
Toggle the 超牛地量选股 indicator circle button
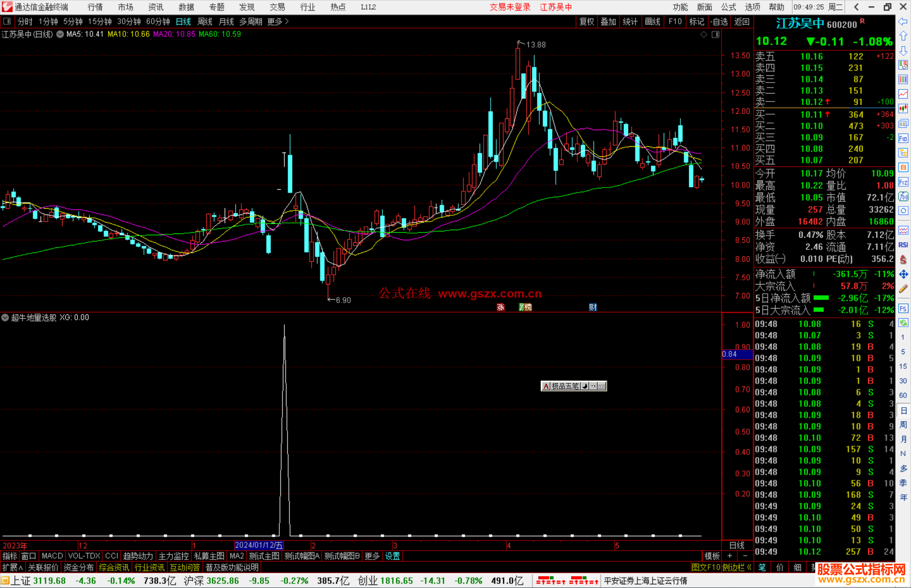(x=5, y=317)
